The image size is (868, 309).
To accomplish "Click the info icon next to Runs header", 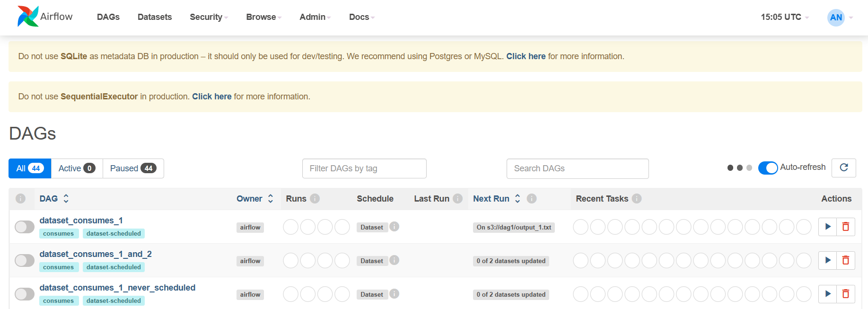I will click(x=315, y=199).
